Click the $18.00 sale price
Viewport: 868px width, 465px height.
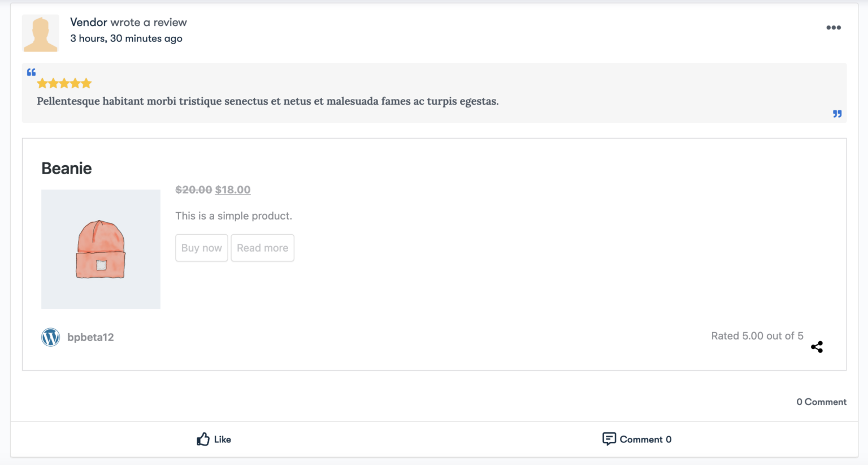[233, 190]
